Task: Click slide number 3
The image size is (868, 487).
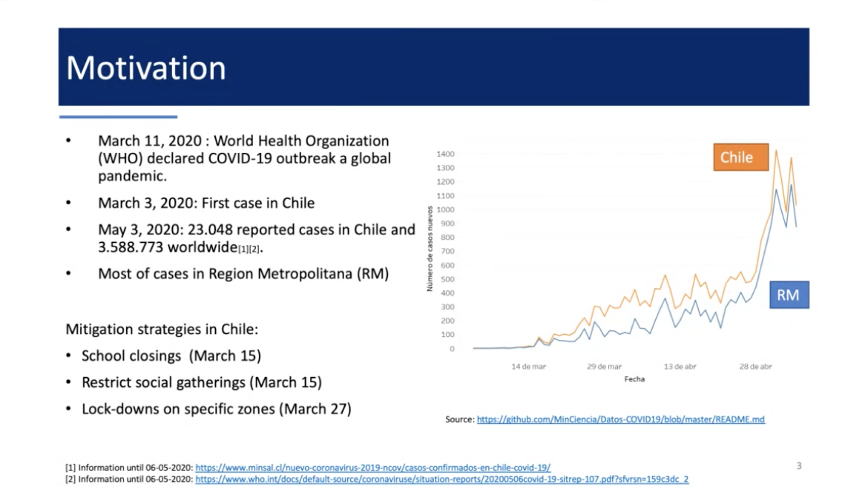Action: (799, 466)
